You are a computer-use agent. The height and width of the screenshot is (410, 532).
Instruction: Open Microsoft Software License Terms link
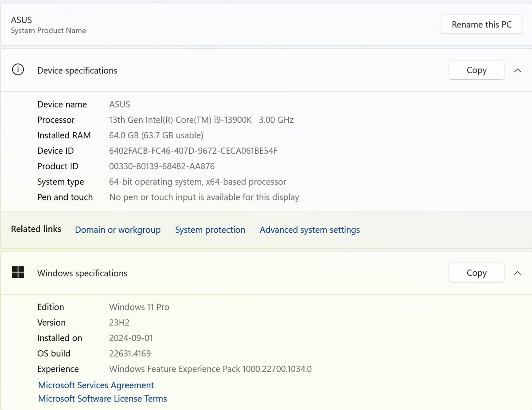(x=103, y=398)
